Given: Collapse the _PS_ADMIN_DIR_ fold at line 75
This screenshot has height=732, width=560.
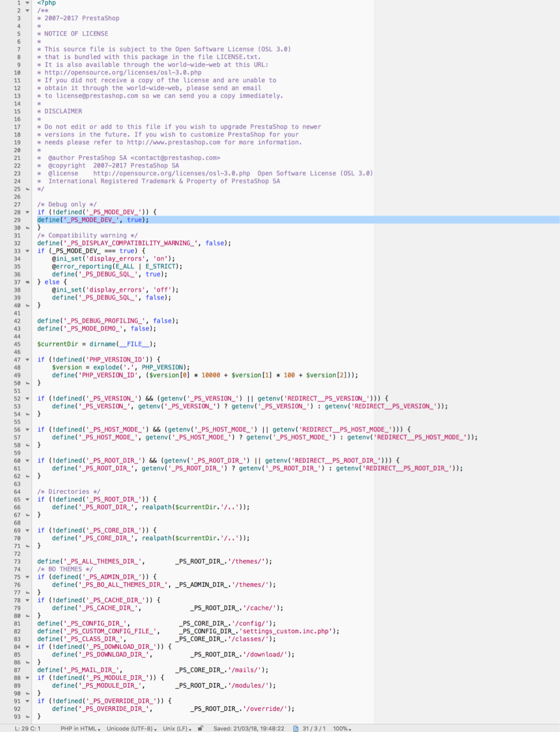Looking at the screenshot, I should pos(27,576).
